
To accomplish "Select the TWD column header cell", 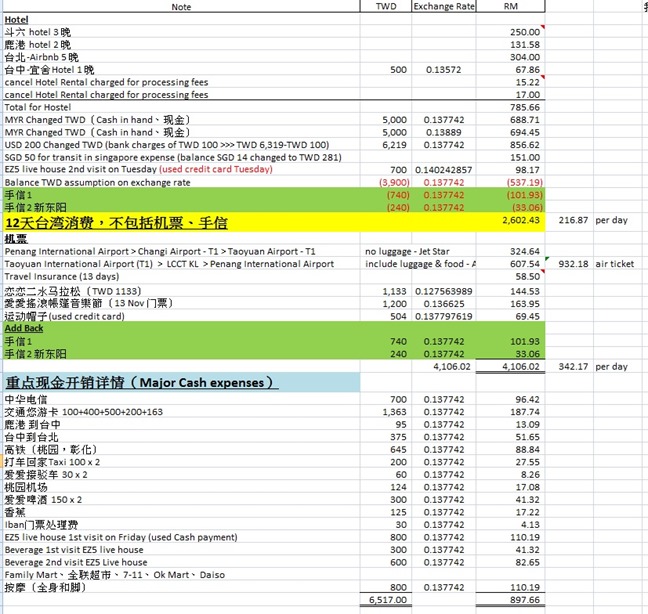I will 386,7.
